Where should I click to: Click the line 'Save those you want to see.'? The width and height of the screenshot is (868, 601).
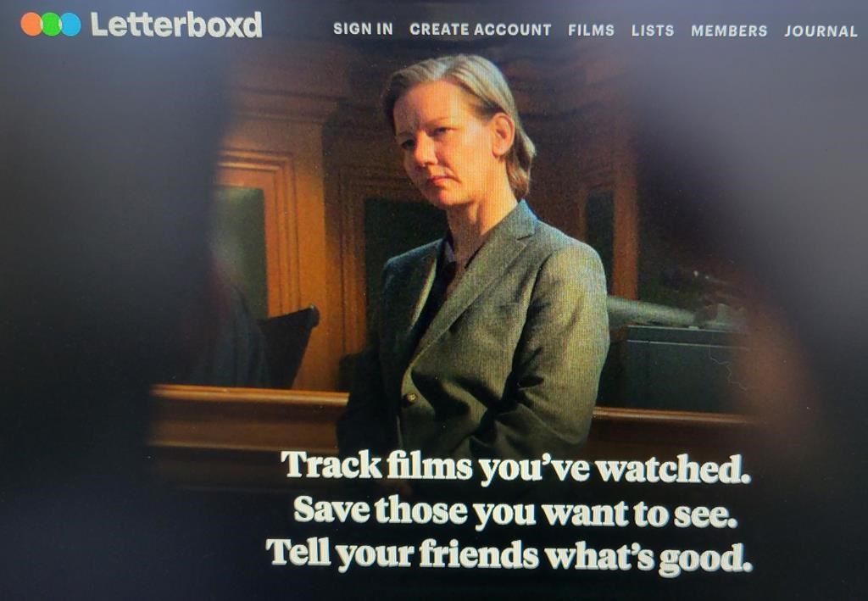pyautogui.click(x=515, y=510)
